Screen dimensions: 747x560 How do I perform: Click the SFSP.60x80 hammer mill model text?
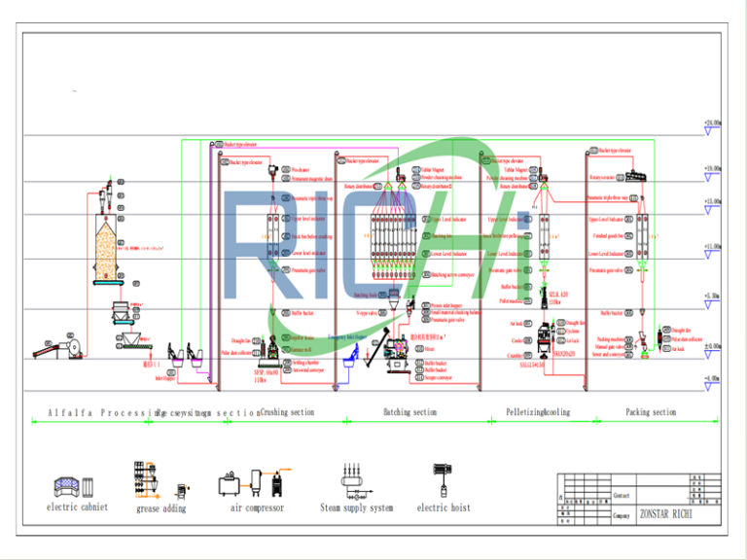(x=267, y=372)
